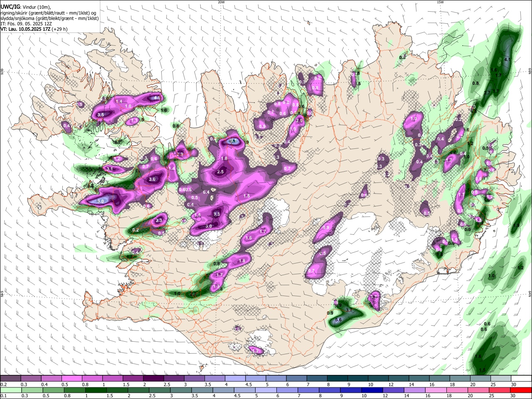Screen dimensions: 532x399
Task: Pick the navy blue swatch between 10 and 12
Action: click(x=371, y=390)
